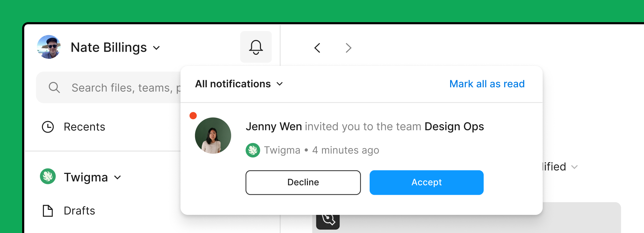
Task: Click Jenny Wen's profile picture
Action: pos(213,136)
